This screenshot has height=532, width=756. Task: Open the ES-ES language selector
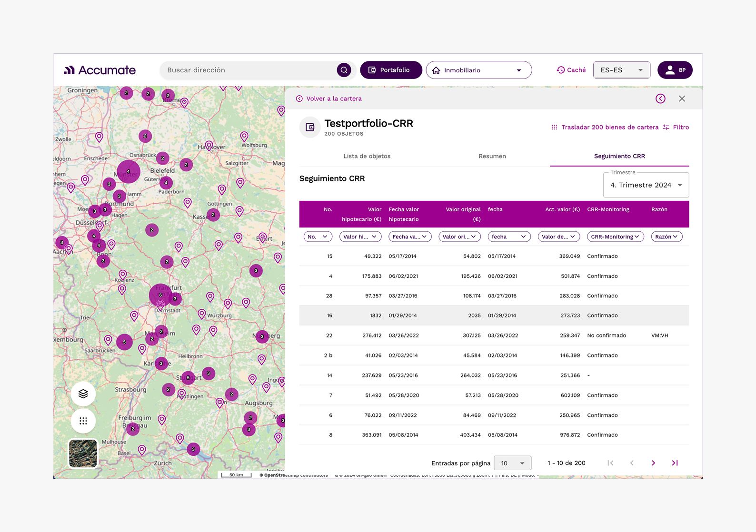pos(622,70)
